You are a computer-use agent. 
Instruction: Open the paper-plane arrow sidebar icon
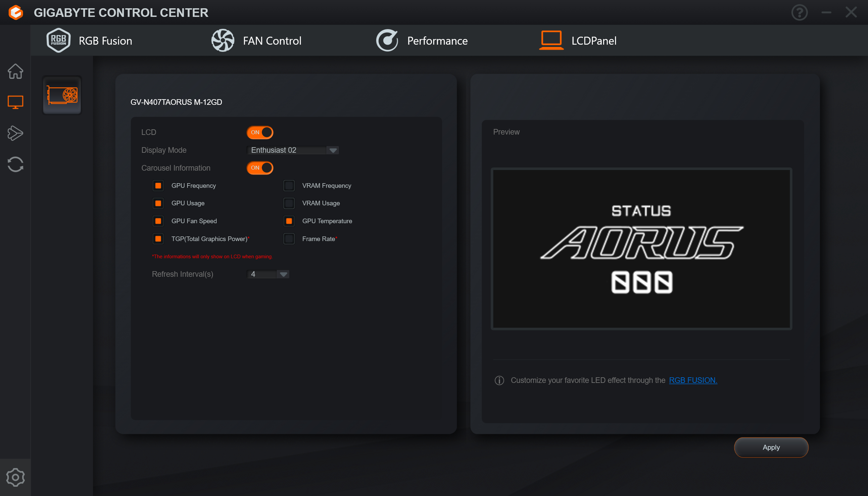click(x=15, y=133)
